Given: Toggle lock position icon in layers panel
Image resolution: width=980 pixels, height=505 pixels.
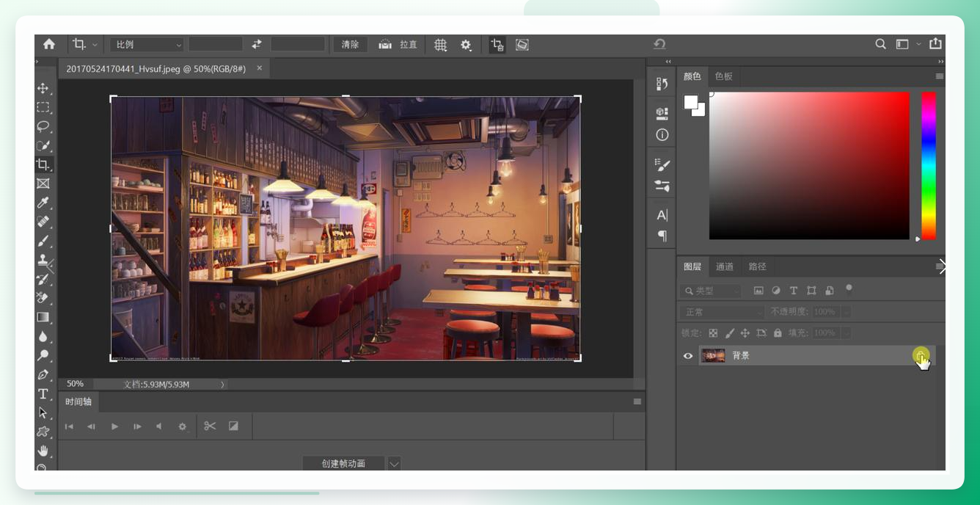Looking at the screenshot, I should (x=745, y=333).
